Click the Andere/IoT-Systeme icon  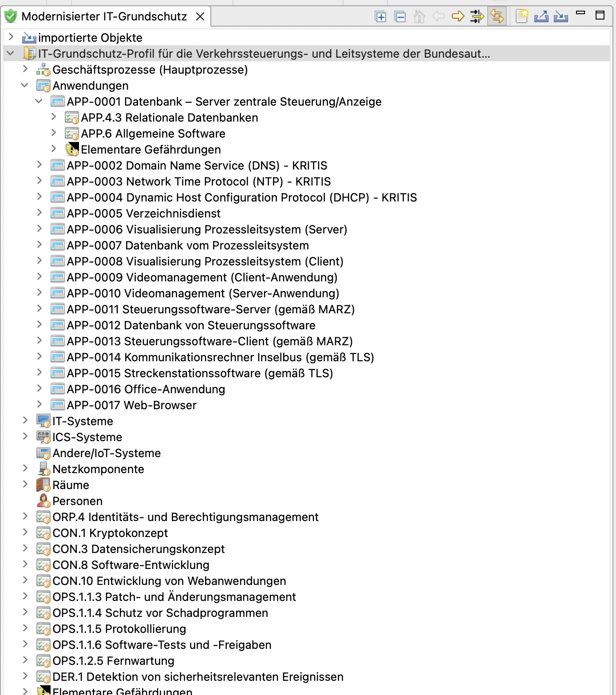click(43, 453)
